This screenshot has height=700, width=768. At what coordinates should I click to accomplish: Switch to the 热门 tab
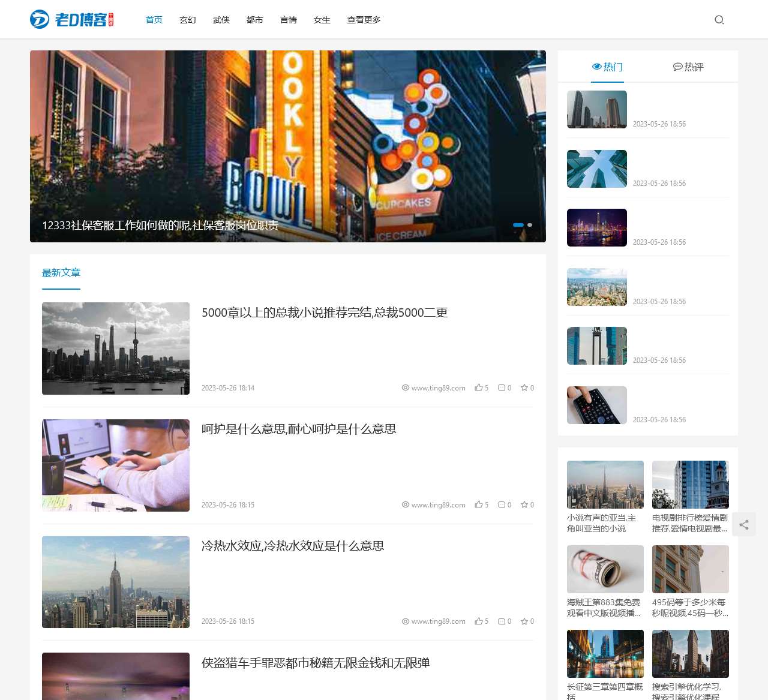pyautogui.click(x=607, y=67)
